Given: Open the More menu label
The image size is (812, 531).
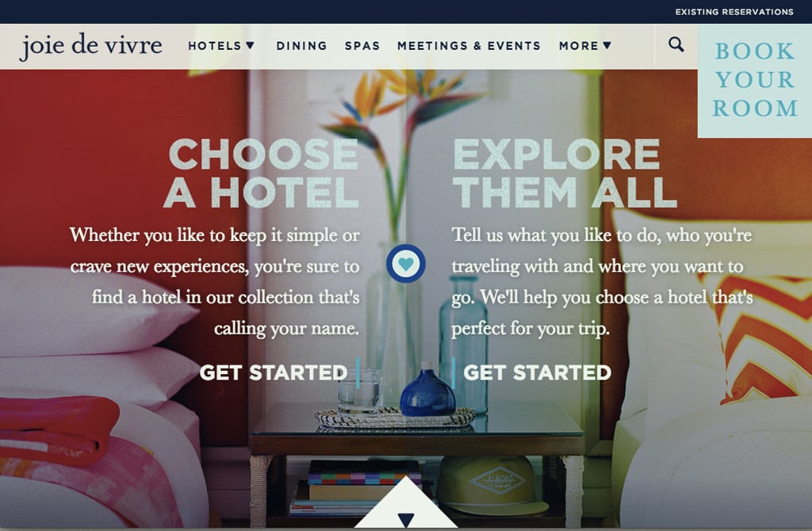Looking at the screenshot, I should 578,46.
